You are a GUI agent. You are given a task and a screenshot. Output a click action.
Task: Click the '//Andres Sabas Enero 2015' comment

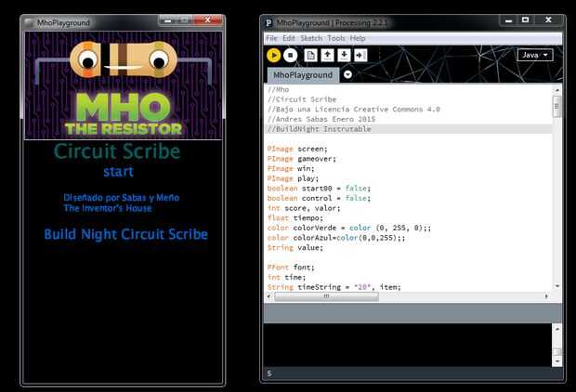(321, 119)
